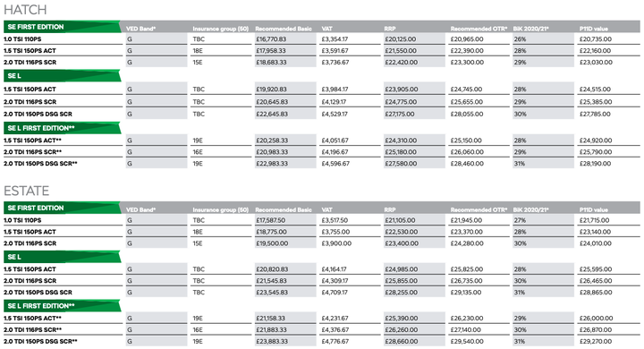Viewport: 644px width, 349px height.
Task: Click the Hatch SE FIRST EDITION green banner
Action: [x=62, y=27]
